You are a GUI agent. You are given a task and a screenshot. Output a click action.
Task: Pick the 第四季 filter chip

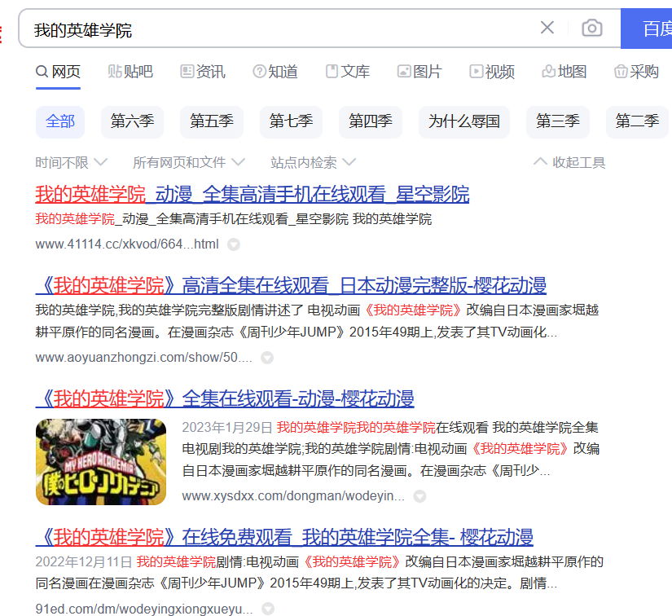click(x=371, y=121)
